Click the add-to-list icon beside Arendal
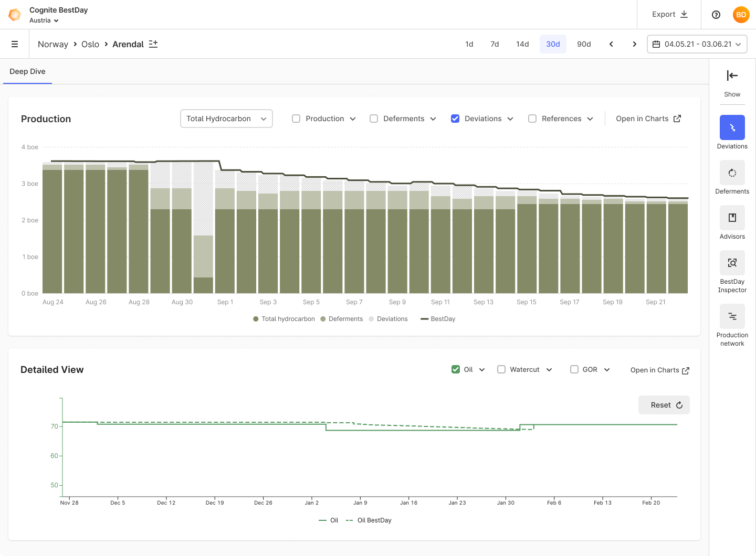This screenshot has width=756, height=556. point(153,44)
